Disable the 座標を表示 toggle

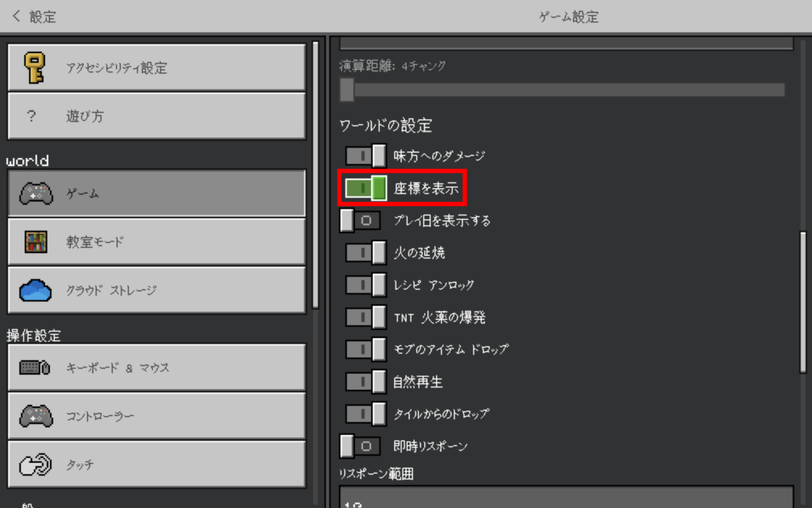(366, 188)
